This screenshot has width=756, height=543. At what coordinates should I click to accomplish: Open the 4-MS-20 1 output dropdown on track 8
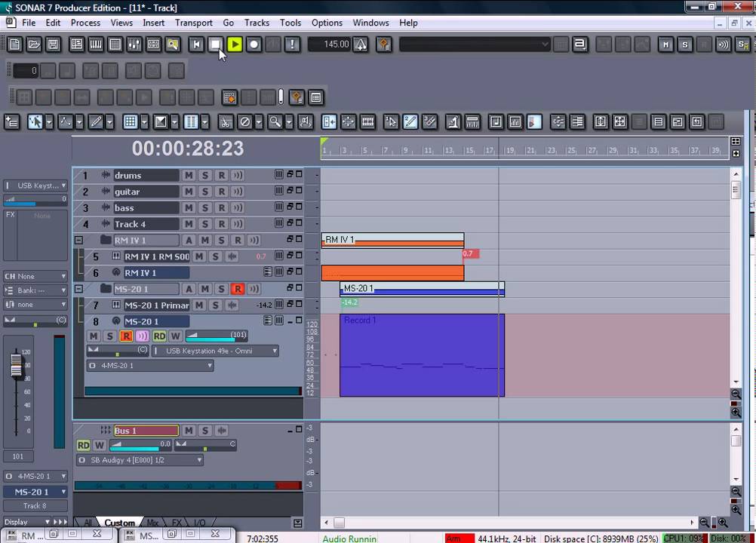150,366
